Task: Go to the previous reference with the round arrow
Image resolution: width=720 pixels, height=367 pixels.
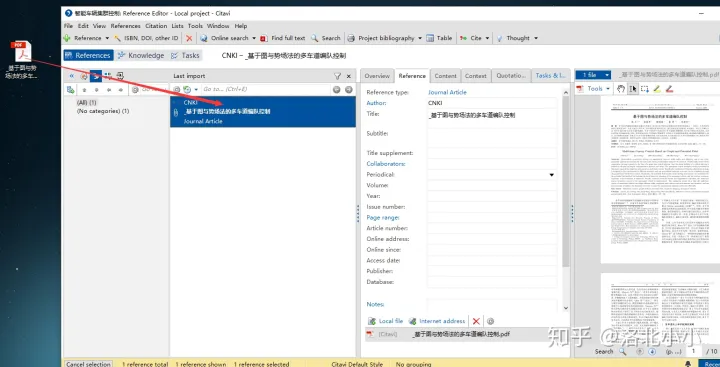Action: 337,90
